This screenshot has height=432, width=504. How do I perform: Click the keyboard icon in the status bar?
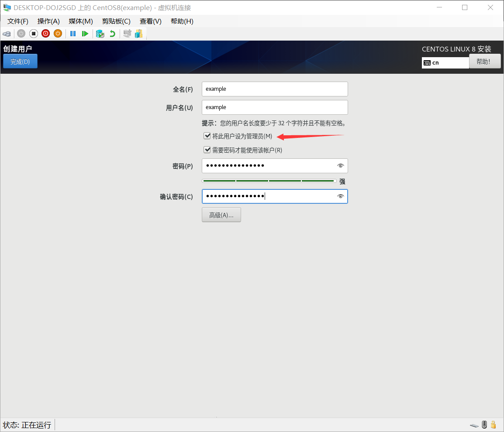(474, 425)
